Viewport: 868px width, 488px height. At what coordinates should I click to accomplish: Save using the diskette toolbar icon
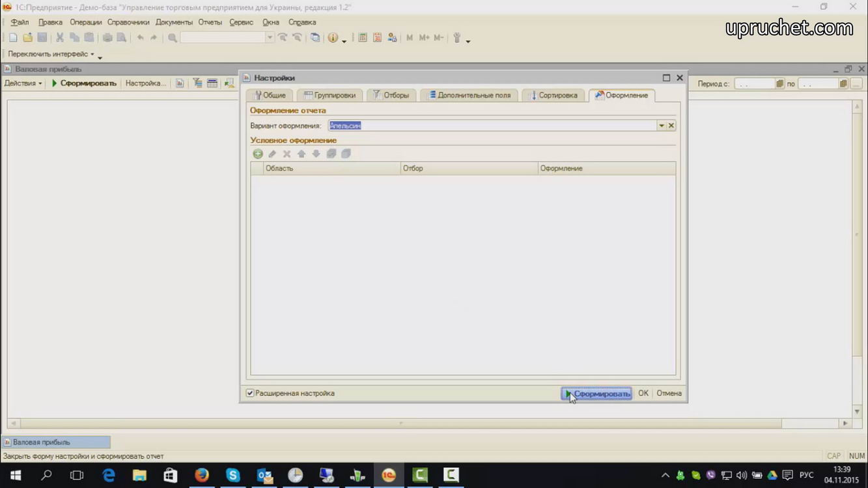[42, 38]
